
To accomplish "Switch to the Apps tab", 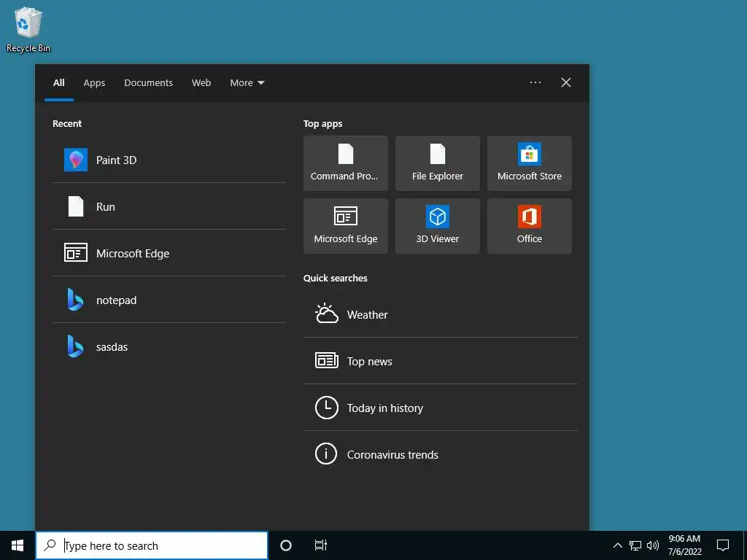I will pyautogui.click(x=94, y=83).
